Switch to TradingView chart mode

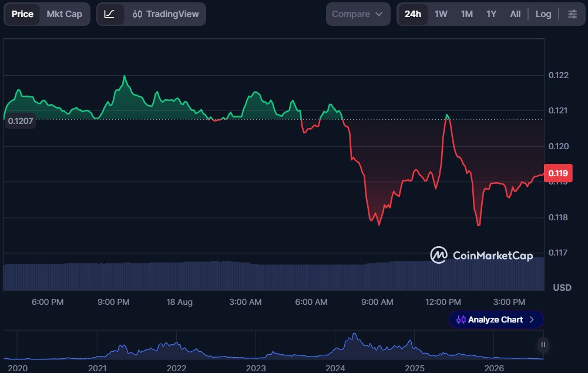[166, 14]
